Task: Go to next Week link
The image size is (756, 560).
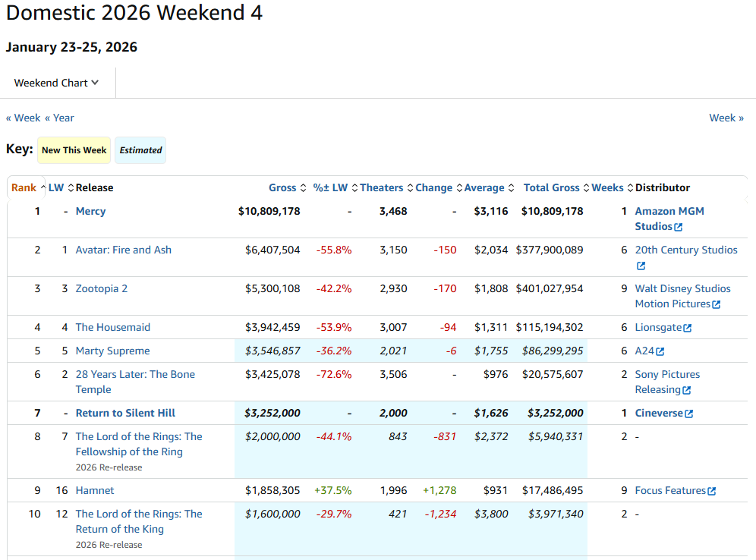Action: (x=726, y=118)
